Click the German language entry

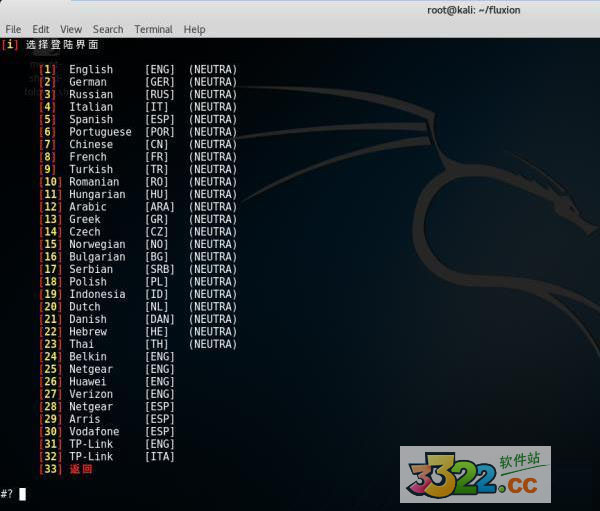tap(88, 82)
